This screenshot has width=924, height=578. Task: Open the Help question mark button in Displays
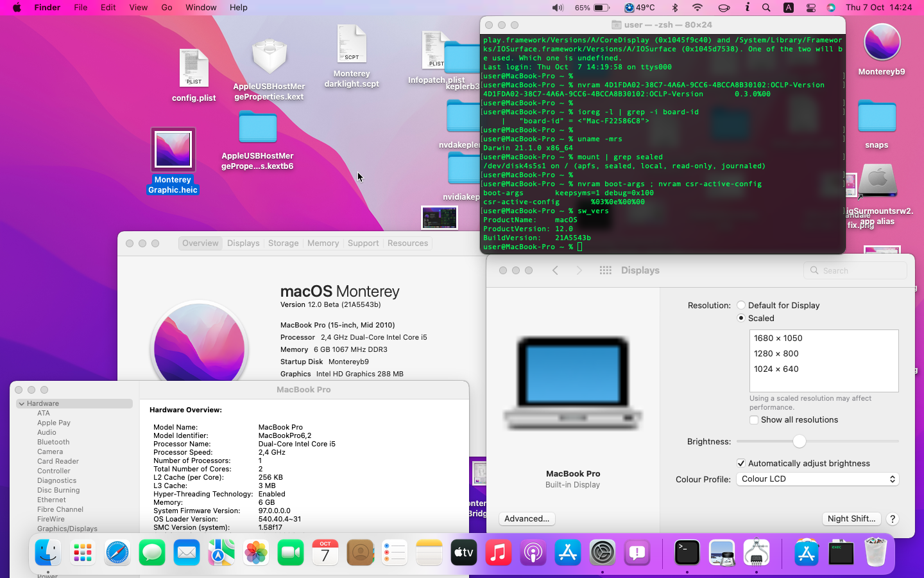[x=892, y=519]
